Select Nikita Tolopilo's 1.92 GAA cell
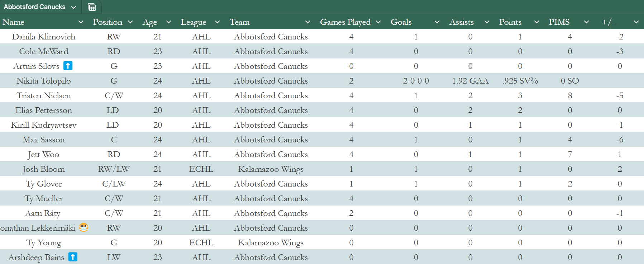644x264 pixels. (x=470, y=81)
